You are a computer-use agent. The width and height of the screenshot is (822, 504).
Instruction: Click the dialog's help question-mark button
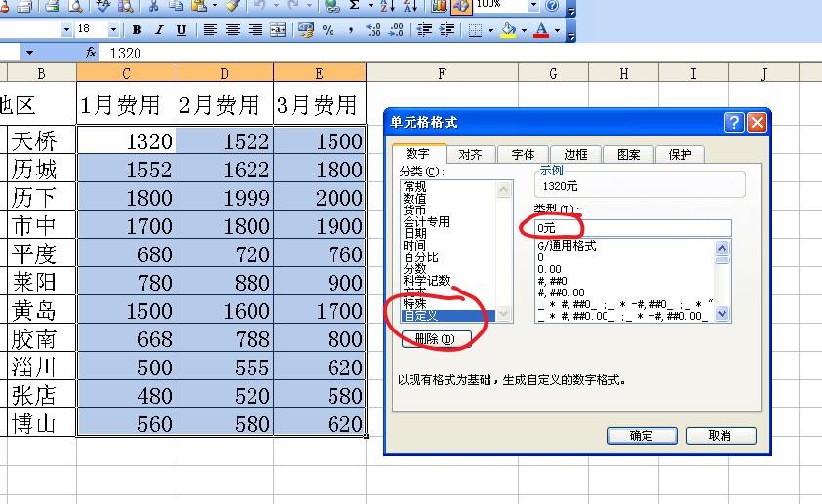click(734, 122)
